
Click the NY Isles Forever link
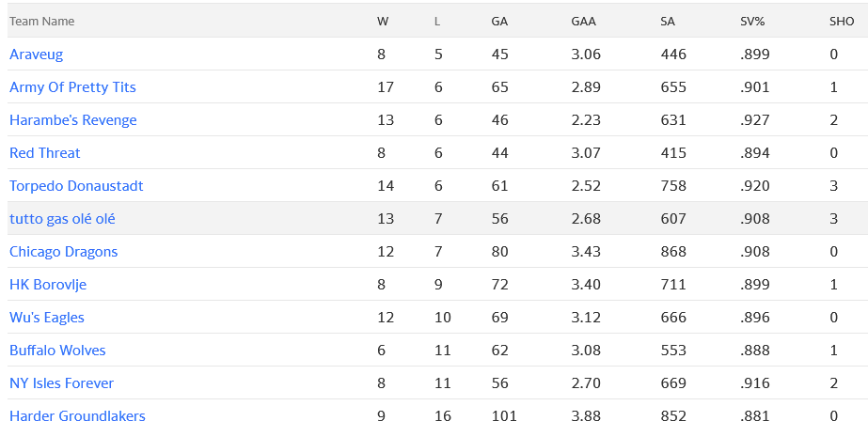tap(61, 383)
